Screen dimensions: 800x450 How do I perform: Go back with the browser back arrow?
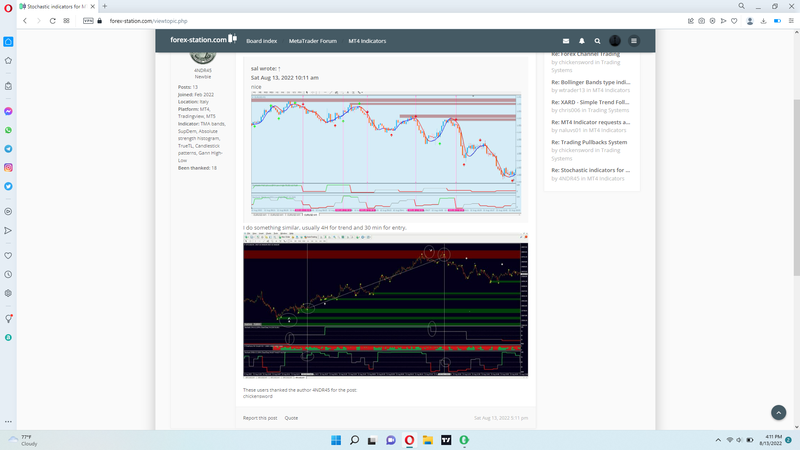[x=24, y=21]
